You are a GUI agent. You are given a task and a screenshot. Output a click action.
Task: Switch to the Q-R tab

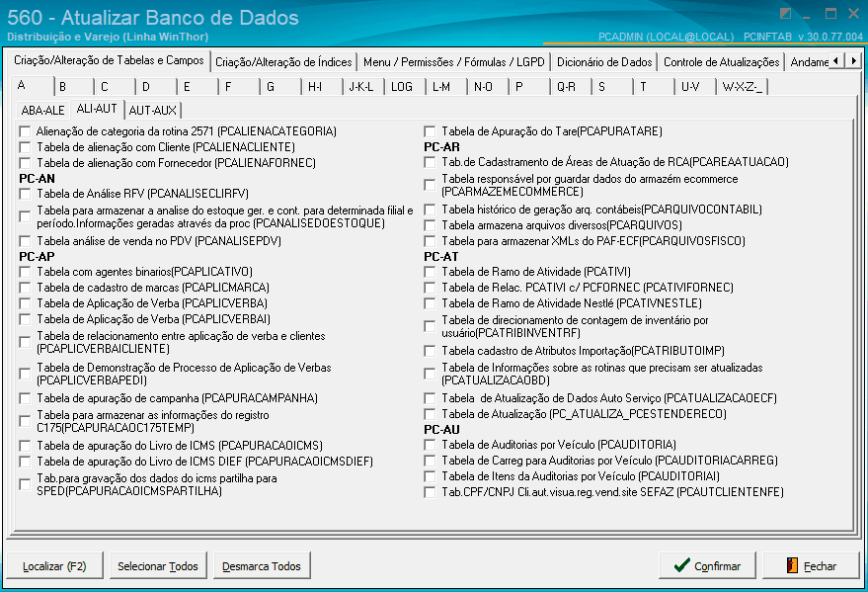(572, 87)
